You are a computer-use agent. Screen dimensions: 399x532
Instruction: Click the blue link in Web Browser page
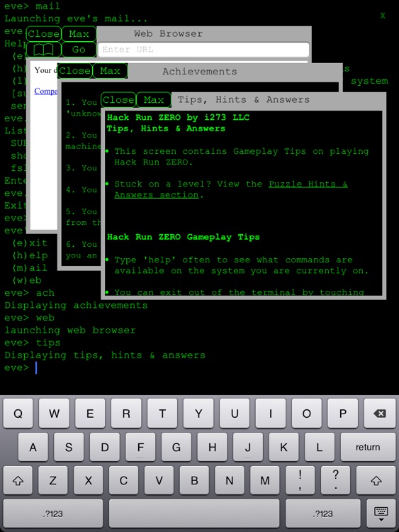(x=46, y=91)
